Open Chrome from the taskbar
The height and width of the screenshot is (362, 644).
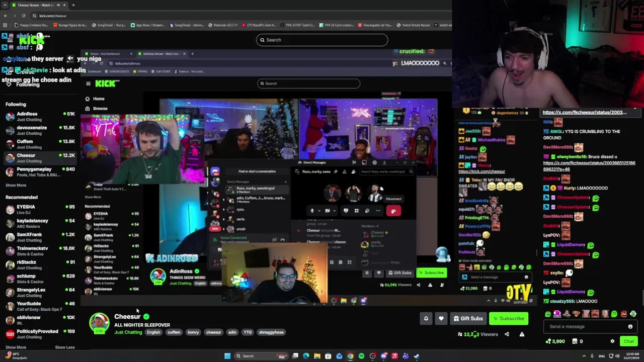click(x=350, y=356)
